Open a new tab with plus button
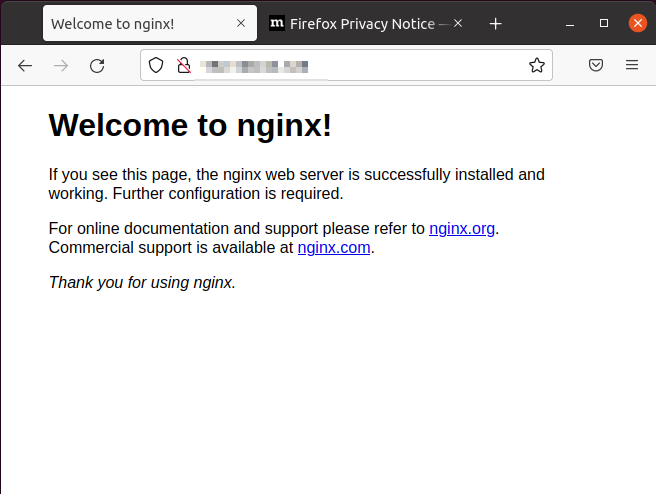Screen dimensions: 656x494 [x=495, y=24]
